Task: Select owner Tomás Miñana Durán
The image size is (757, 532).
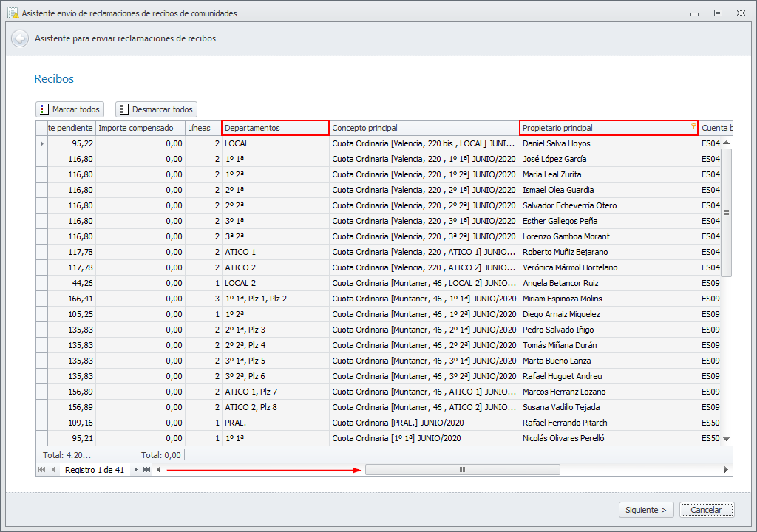Action: point(560,344)
